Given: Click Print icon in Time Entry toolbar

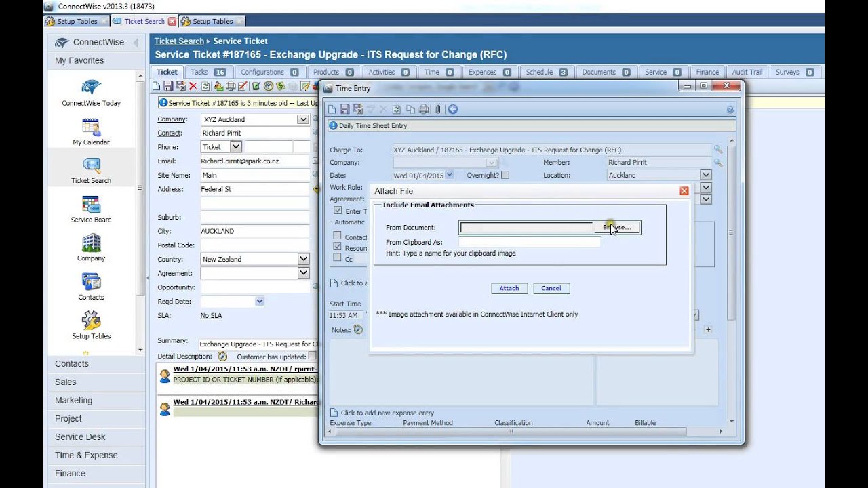Looking at the screenshot, I should [x=424, y=109].
